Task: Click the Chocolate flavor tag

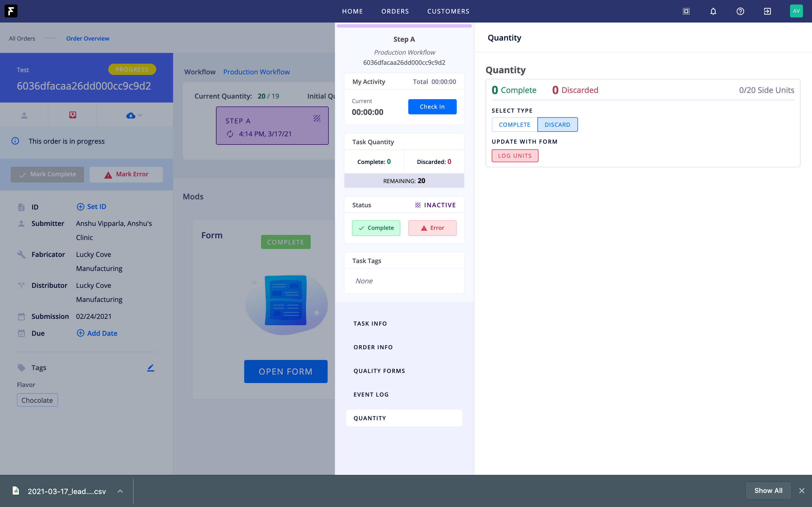Action: click(37, 400)
